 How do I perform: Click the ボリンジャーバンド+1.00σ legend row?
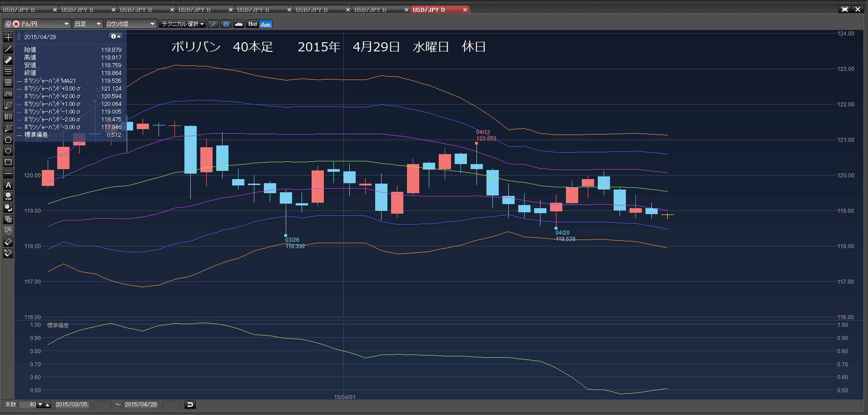click(x=69, y=104)
